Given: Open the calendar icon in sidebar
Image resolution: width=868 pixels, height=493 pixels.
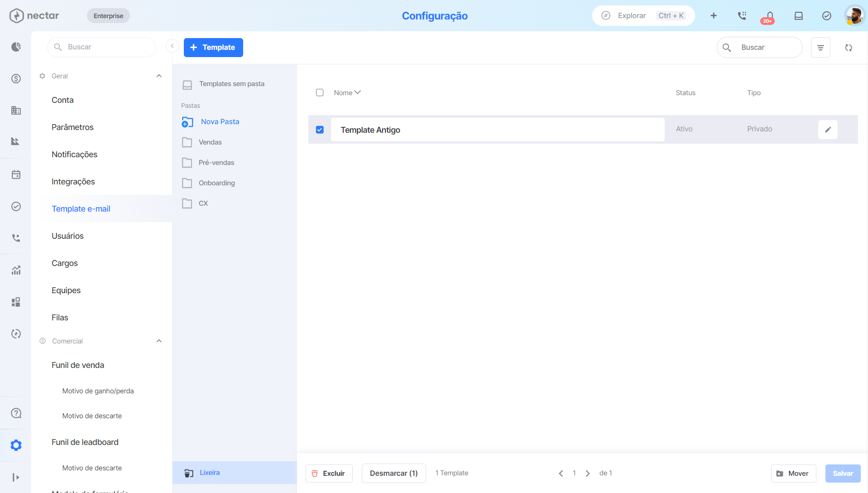Looking at the screenshot, I should point(16,174).
